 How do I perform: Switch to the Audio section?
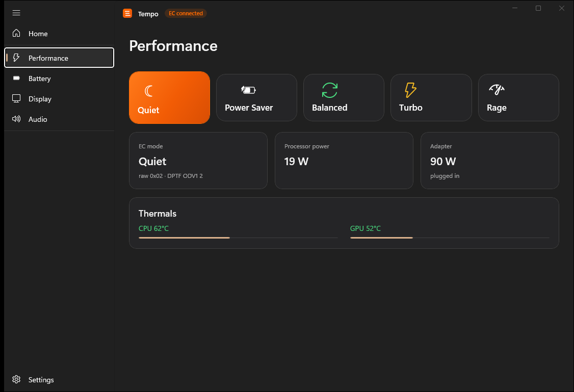tap(59, 119)
